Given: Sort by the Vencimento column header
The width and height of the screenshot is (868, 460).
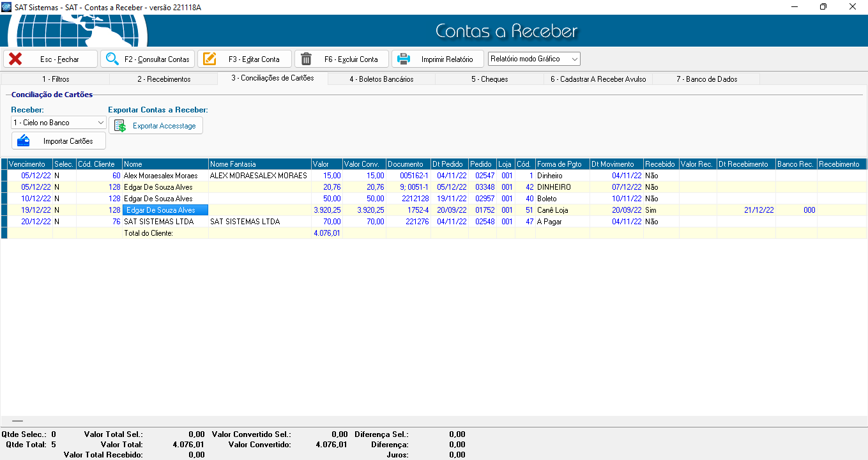Looking at the screenshot, I should (x=27, y=164).
